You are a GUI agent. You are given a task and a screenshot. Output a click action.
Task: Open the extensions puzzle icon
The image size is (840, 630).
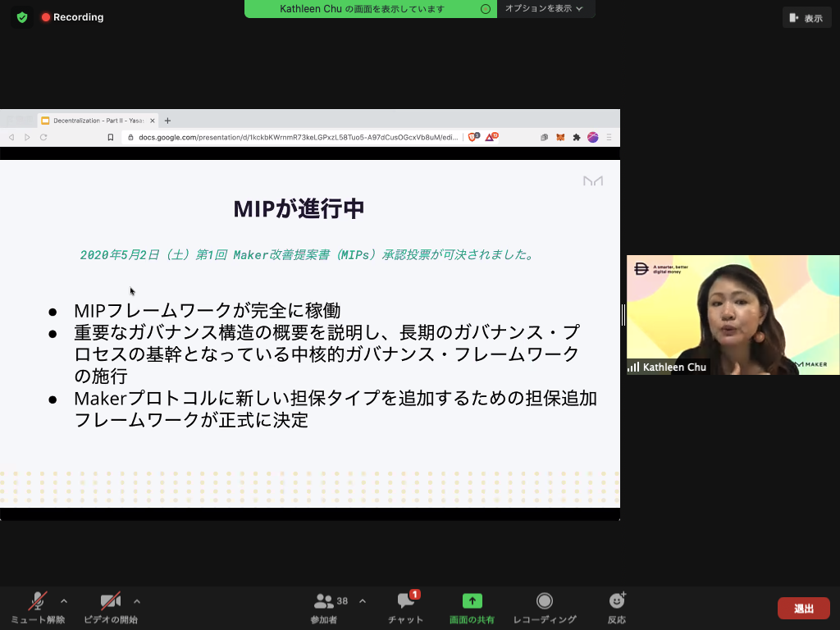[577, 137]
